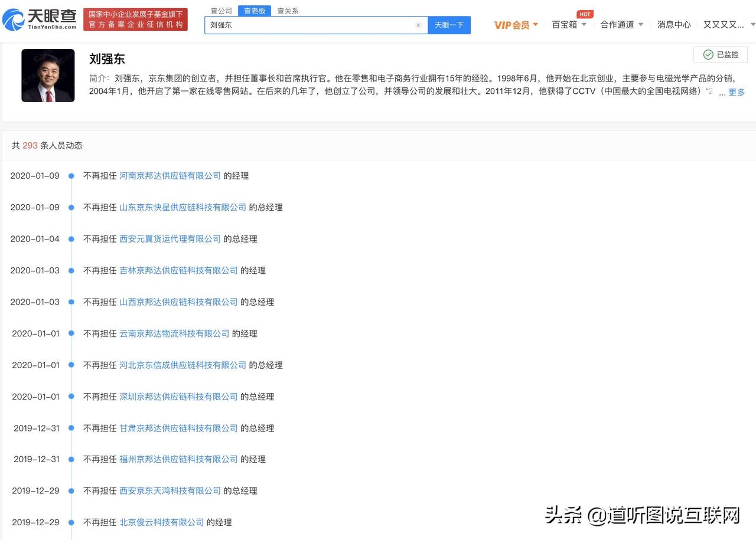Click the timeline dot for 山东京东快星供应链科技有限公司
This screenshot has height=540, width=756.
[71, 208]
